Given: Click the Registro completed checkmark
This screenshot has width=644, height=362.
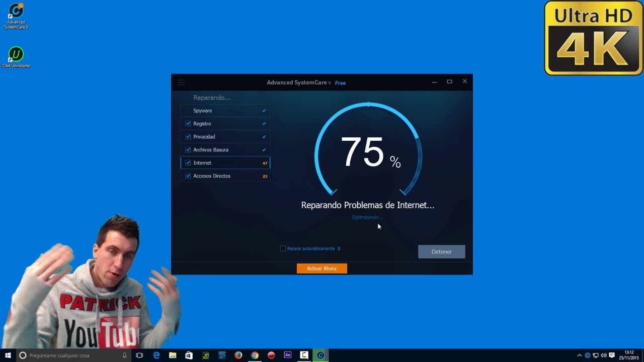Looking at the screenshot, I should point(264,124).
